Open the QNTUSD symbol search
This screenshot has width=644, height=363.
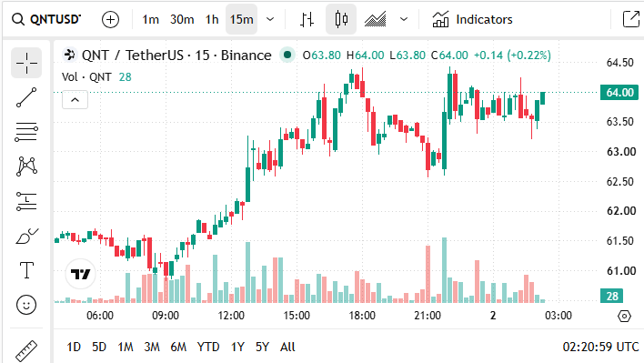(x=46, y=19)
